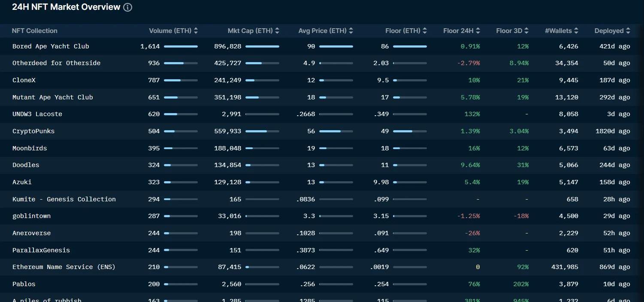Open the Mutant Ape Yacht Club collection
Screen dimensions: 644x302
pos(53,97)
